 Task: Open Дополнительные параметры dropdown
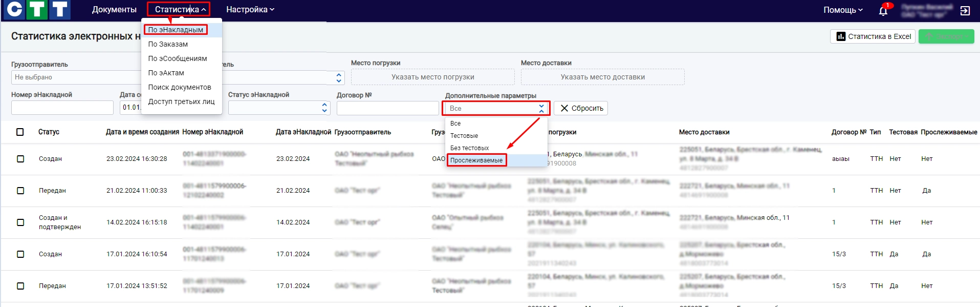tap(496, 108)
